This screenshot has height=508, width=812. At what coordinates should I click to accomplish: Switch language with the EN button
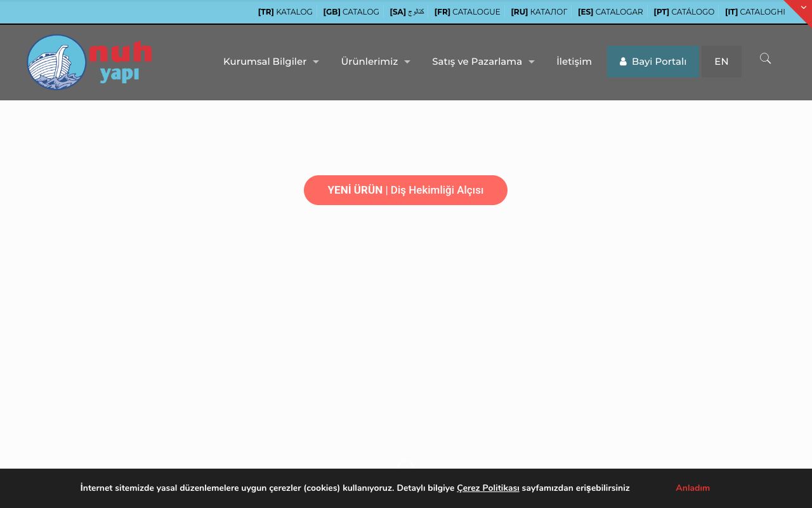[x=721, y=62]
